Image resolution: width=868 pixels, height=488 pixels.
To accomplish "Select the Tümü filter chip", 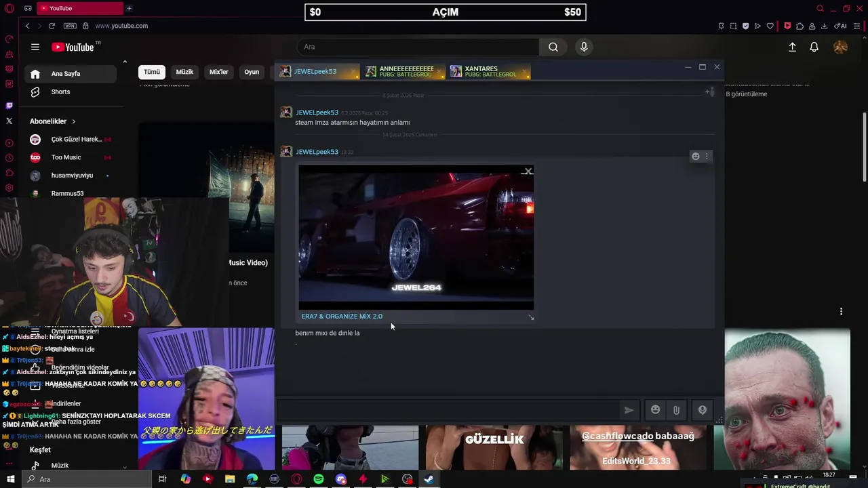I will 152,72.
